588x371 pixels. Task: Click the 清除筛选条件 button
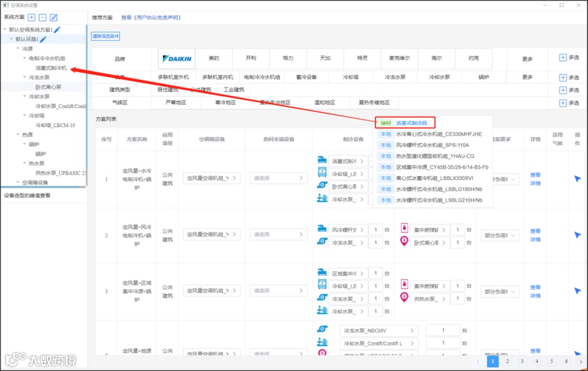pos(106,36)
